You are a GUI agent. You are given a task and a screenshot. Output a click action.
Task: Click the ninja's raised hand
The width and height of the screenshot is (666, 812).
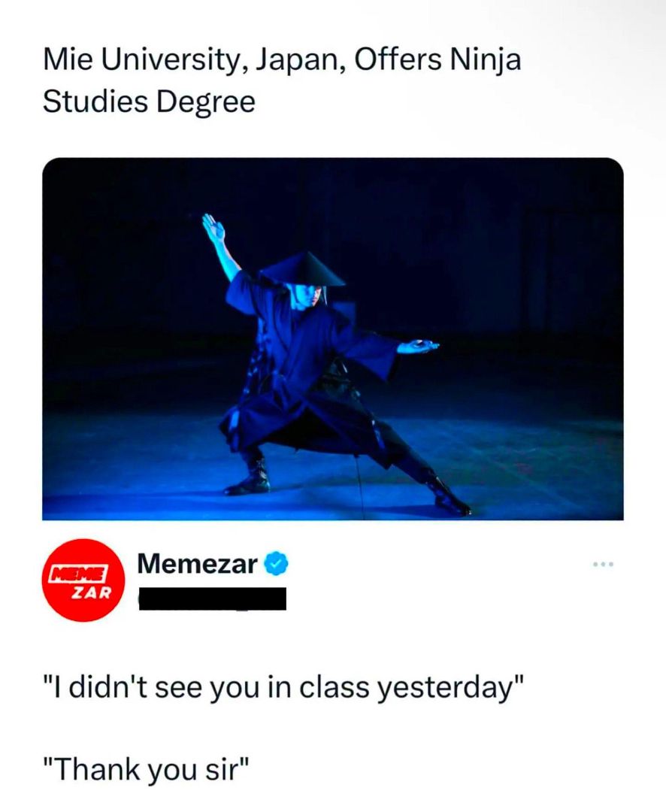point(213,228)
